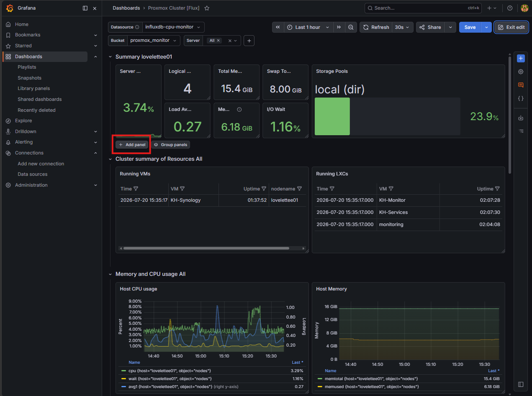This screenshot has height=396, width=532.
Task: Click the zoom out time range icon
Action: (351, 27)
